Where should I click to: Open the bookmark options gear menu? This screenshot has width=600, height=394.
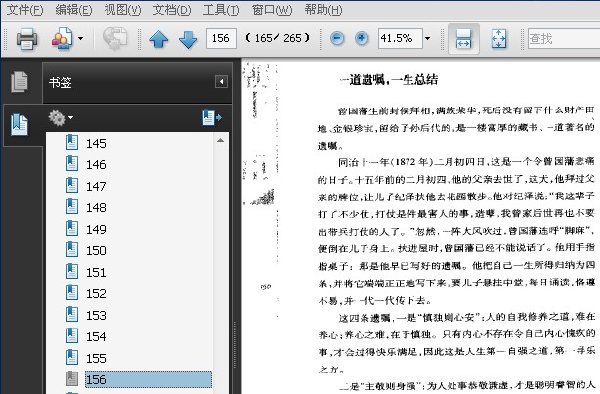pyautogui.click(x=60, y=118)
